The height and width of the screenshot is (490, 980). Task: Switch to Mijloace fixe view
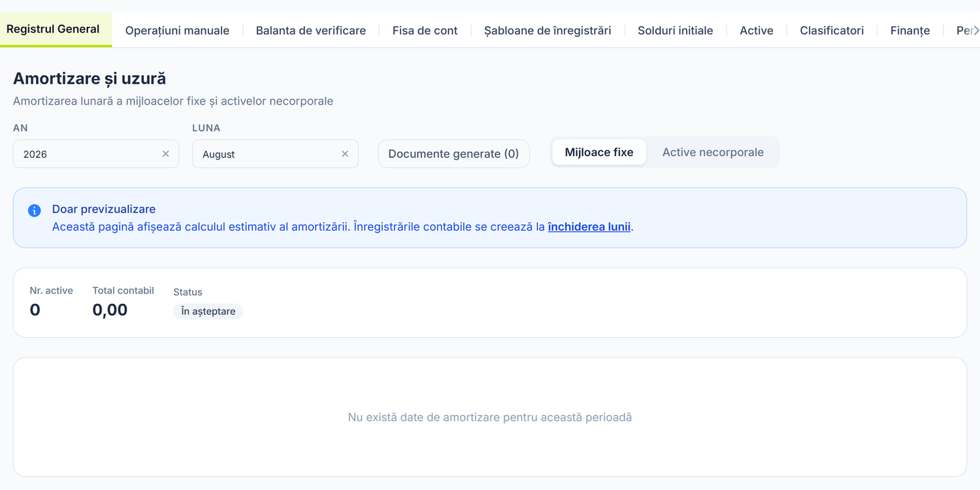[599, 152]
